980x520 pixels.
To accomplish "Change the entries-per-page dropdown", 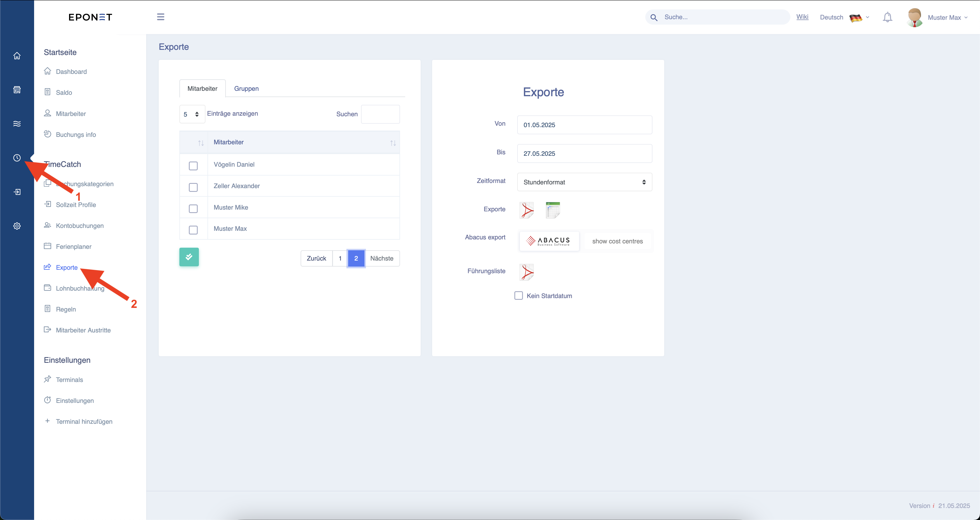I will pos(192,114).
